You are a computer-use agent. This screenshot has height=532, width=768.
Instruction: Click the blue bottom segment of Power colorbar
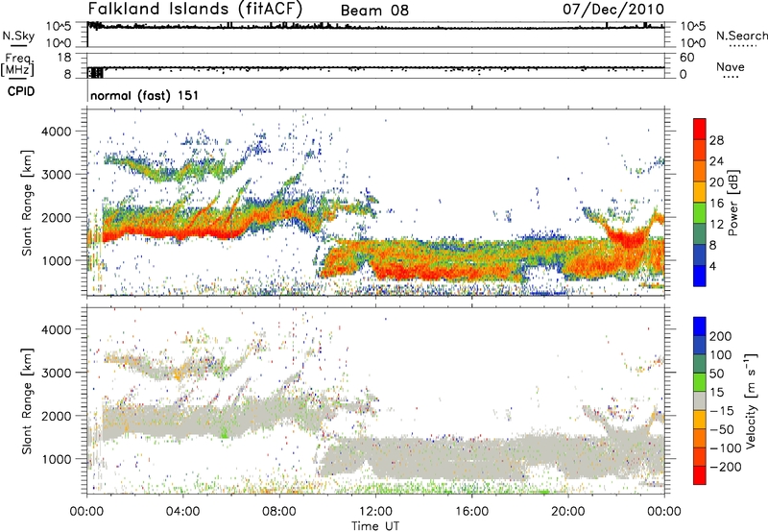700,276
